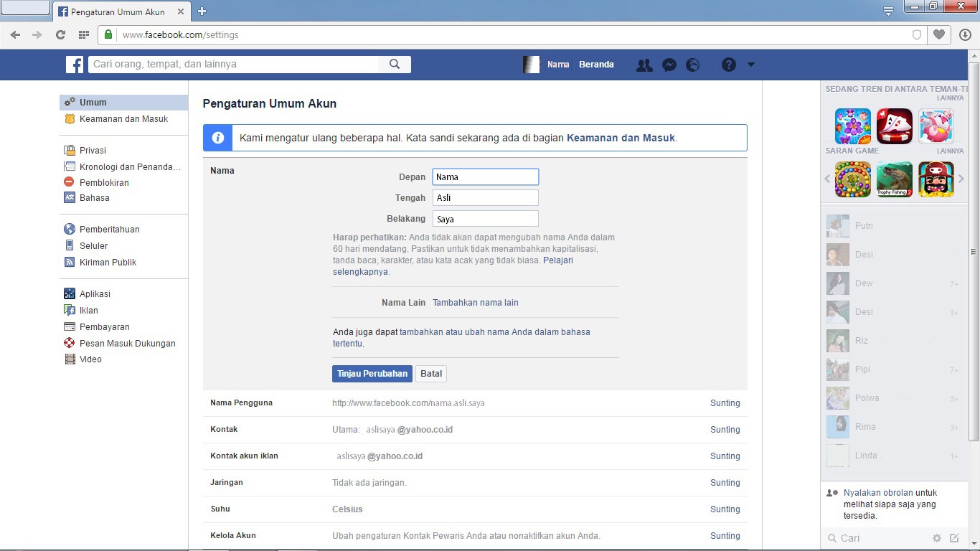980x551 pixels.
Task: Click the search magnifier button
Action: pyautogui.click(x=395, y=64)
